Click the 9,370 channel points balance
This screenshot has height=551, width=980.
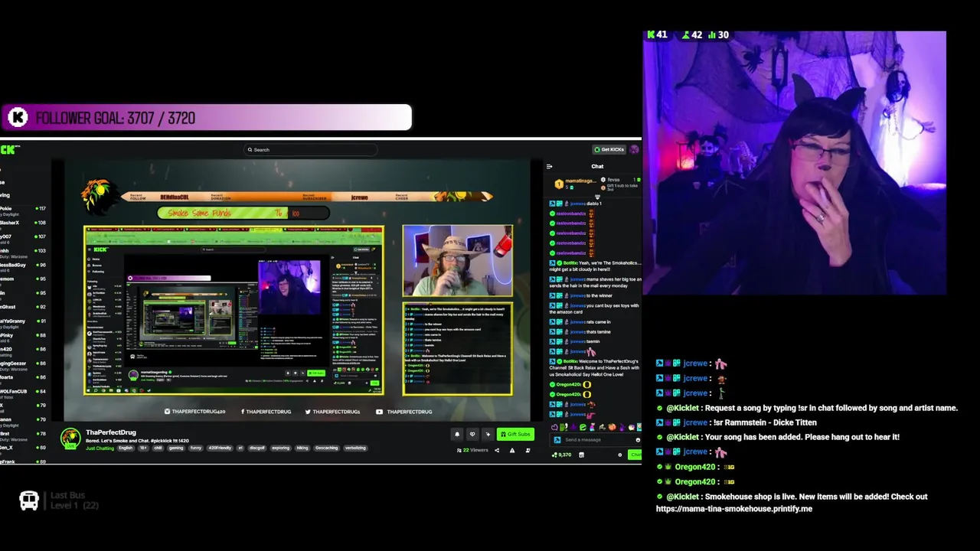coord(562,455)
